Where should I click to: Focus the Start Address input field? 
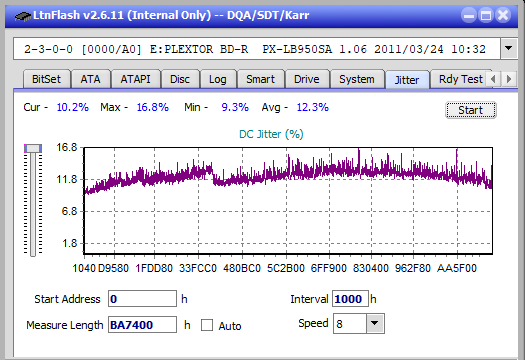click(x=142, y=299)
